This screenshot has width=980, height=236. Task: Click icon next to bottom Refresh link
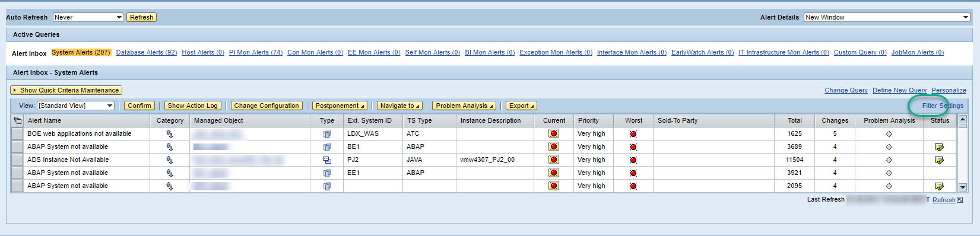960,200
